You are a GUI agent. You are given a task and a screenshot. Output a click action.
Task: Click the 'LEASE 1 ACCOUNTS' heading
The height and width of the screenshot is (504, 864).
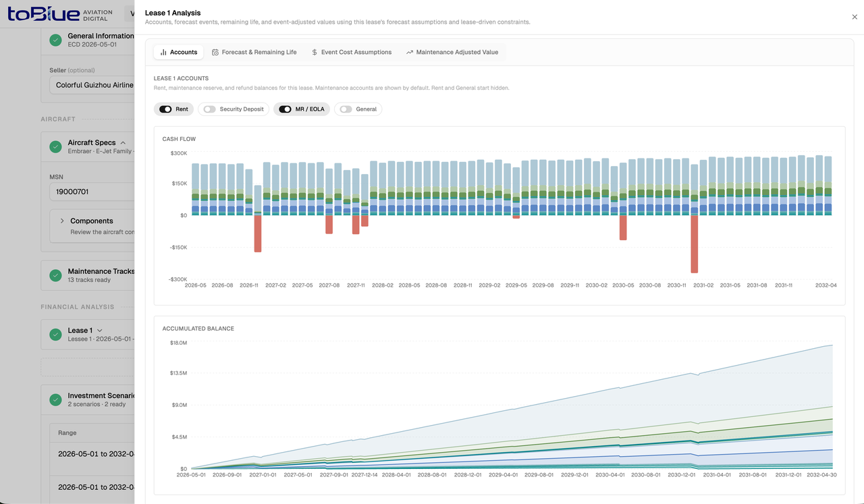[x=181, y=78]
